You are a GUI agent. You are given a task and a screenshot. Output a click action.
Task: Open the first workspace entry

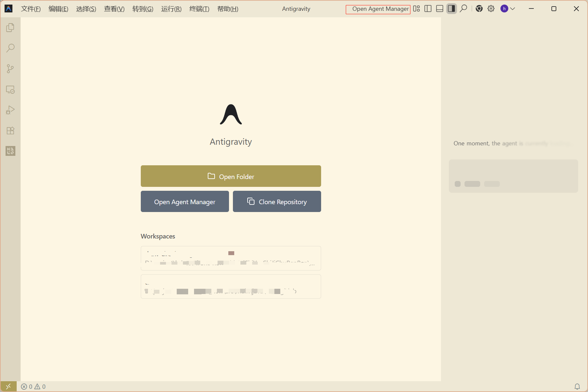pyautogui.click(x=231, y=258)
